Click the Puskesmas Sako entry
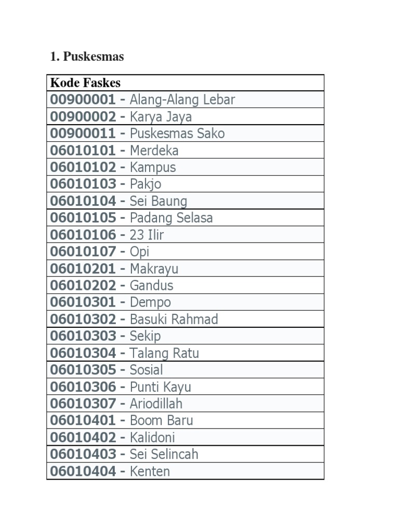The height and width of the screenshot is (532, 399). click(x=177, y=133)
